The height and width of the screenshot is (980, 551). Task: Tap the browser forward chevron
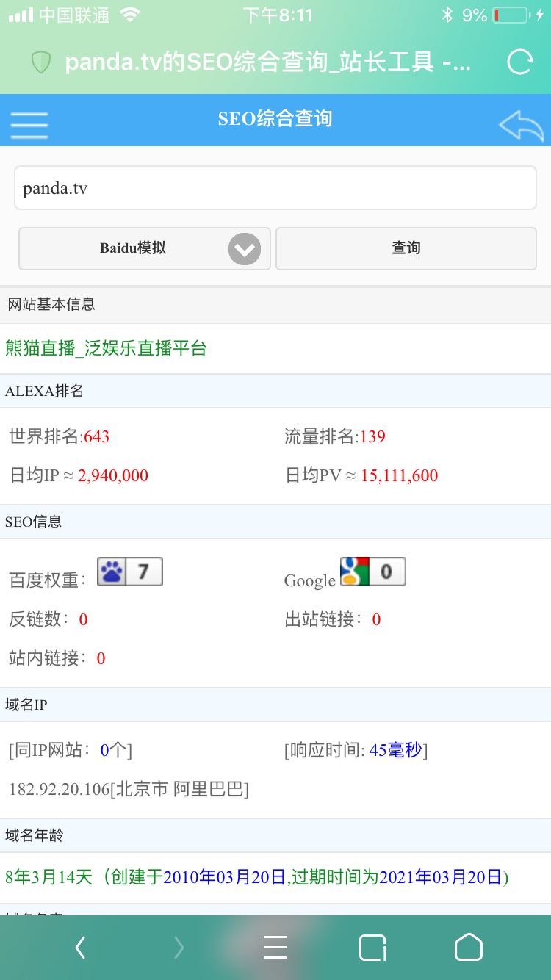tap(179, 948)
